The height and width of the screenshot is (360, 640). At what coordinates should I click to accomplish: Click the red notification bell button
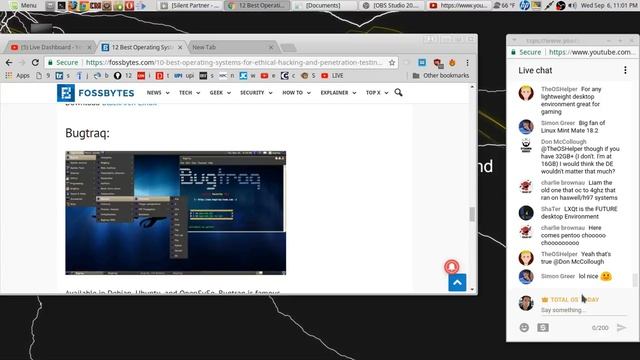(451, 267)
